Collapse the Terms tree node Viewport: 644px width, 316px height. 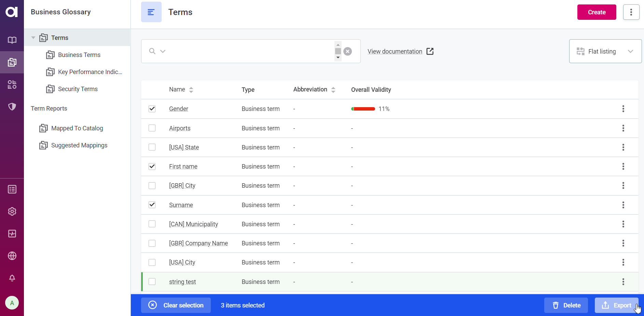pos(33,38)
